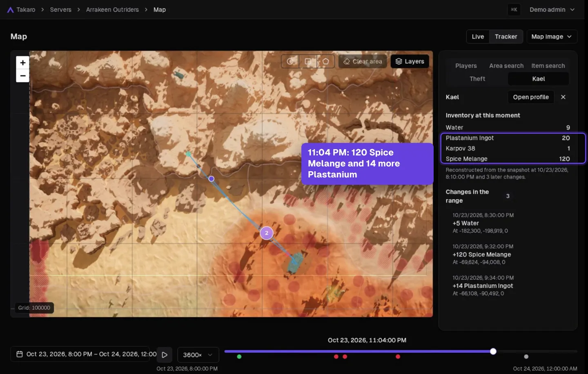Change the 3600× playback speed
The image size is (588, 374).
coord(198,355)
